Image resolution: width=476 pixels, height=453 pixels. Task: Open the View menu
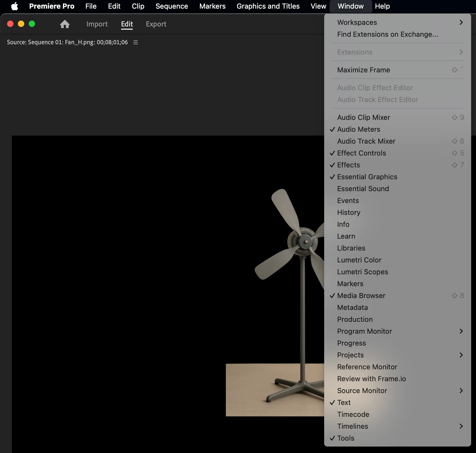318,6
